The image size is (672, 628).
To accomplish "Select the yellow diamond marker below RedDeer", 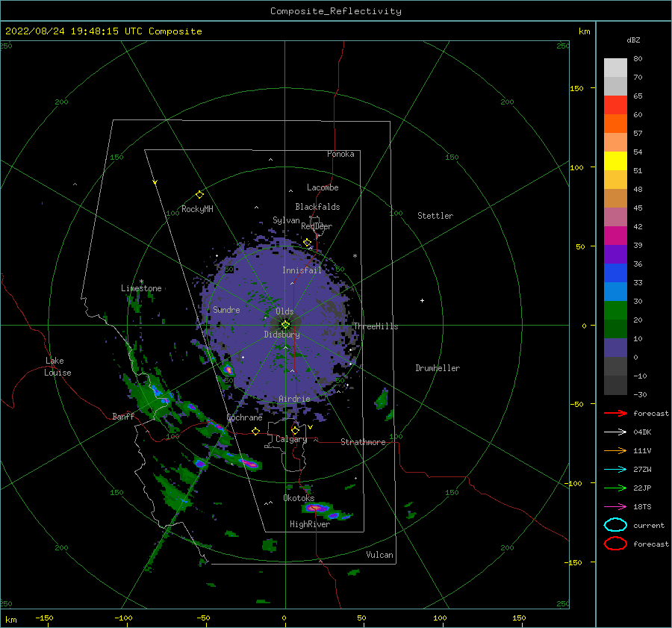I will click(307, 243).
